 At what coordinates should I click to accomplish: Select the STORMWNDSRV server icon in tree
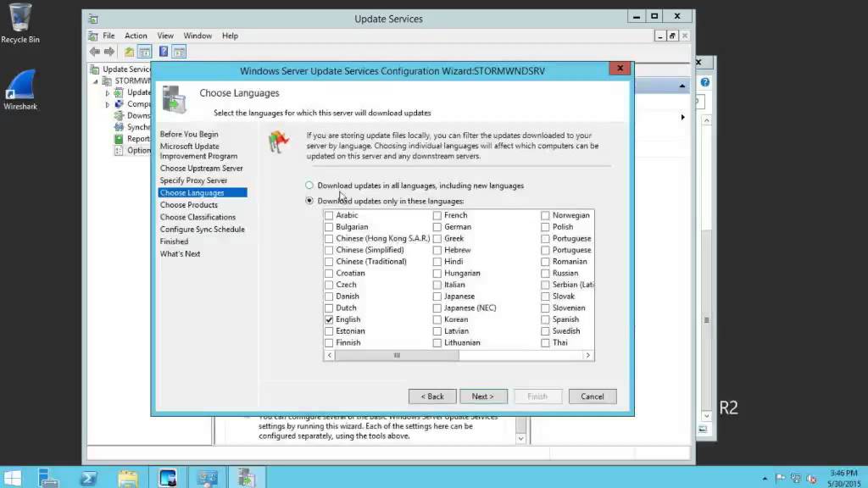click(x=107, y=80)
